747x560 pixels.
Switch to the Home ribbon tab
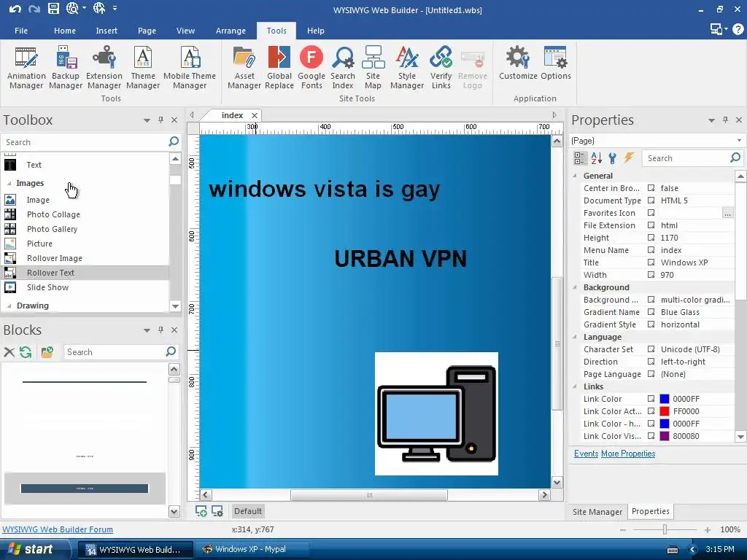pos(65,31)
